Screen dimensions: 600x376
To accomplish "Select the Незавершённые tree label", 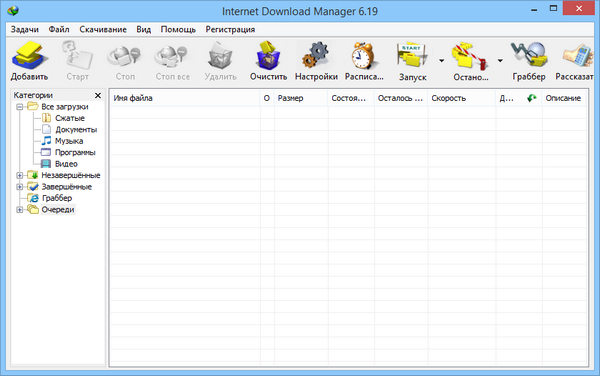I will click(x=71, y=176).
